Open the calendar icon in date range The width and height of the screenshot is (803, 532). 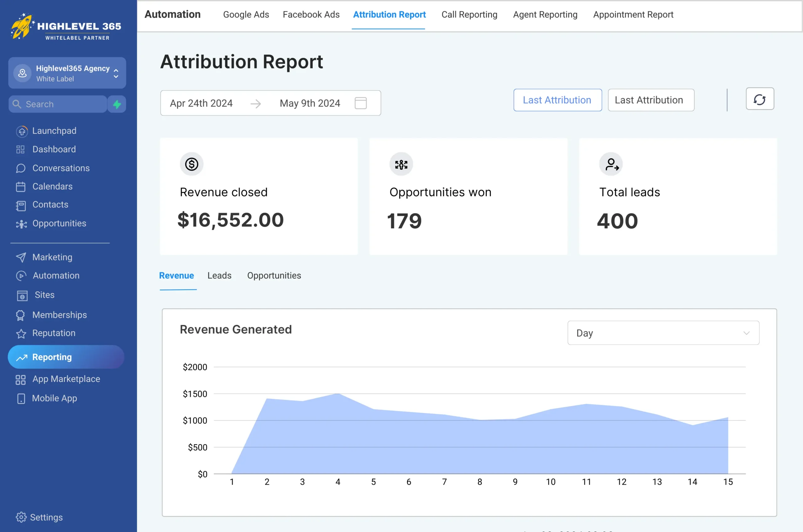point(360,103)
